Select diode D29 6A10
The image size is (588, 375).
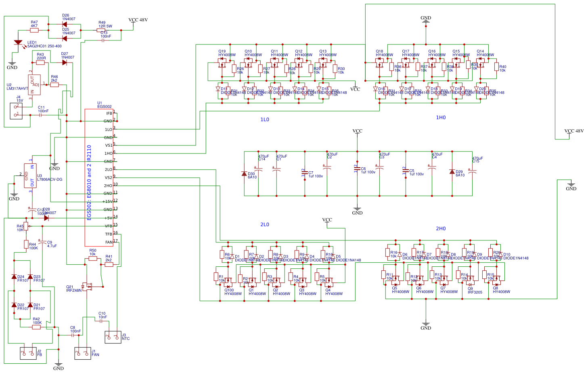tap(452, 172)
